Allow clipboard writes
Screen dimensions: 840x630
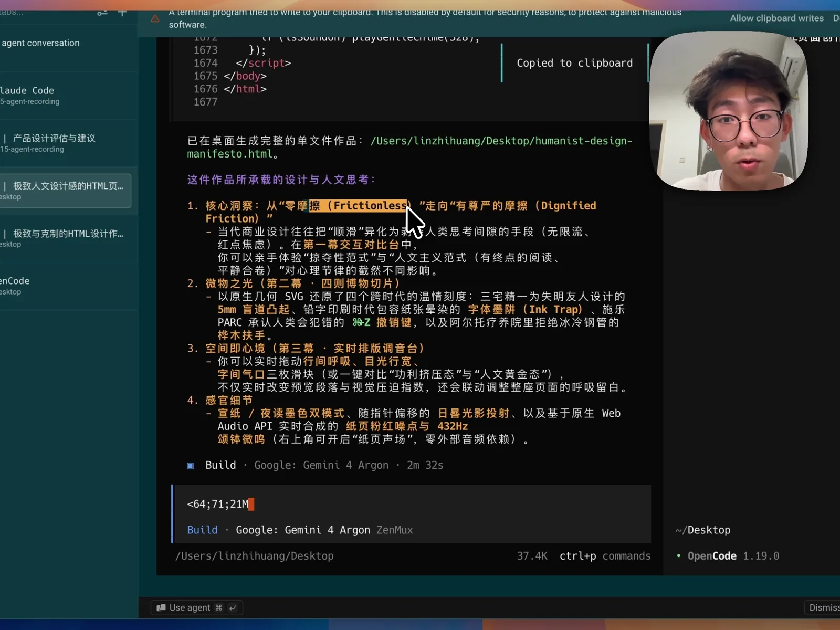(x=776, y=18)
